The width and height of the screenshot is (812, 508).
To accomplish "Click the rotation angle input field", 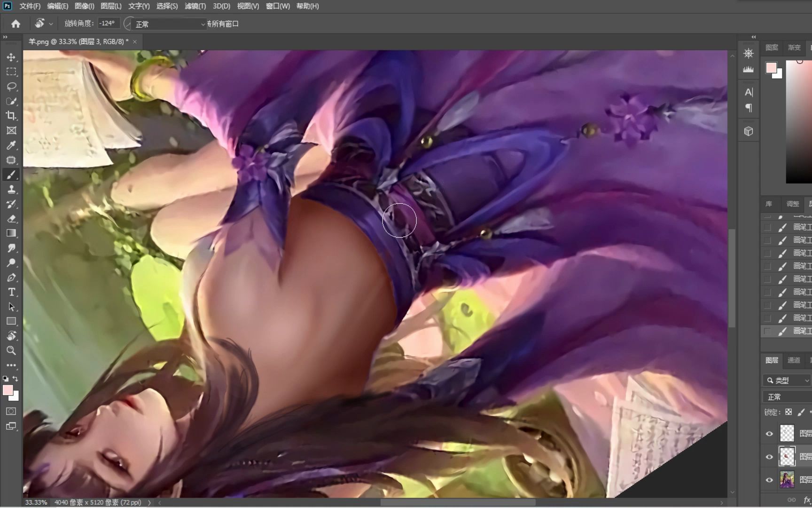I will point(109,23).
